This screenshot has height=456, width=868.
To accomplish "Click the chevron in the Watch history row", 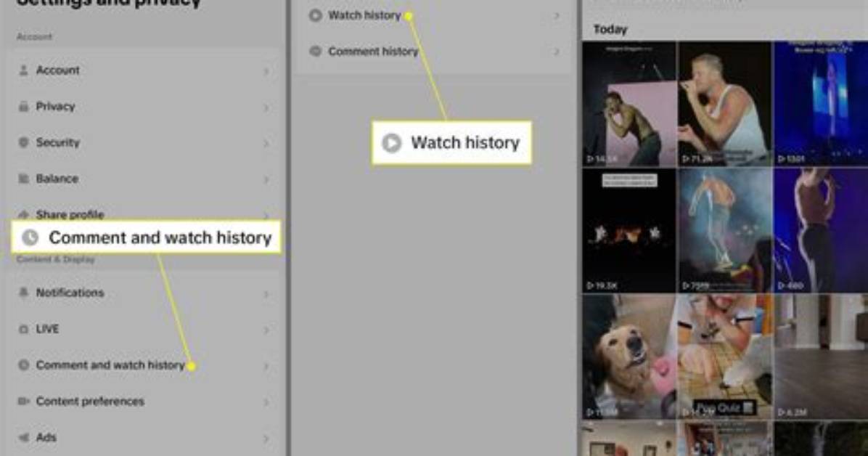I will tap(557, 16).
